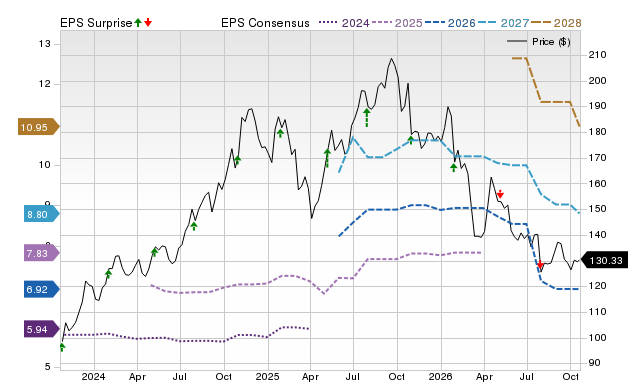The image size is (640, 382).
Task: Toggle the 2028 consensus series in the legend
Action: tap(556, 23)
